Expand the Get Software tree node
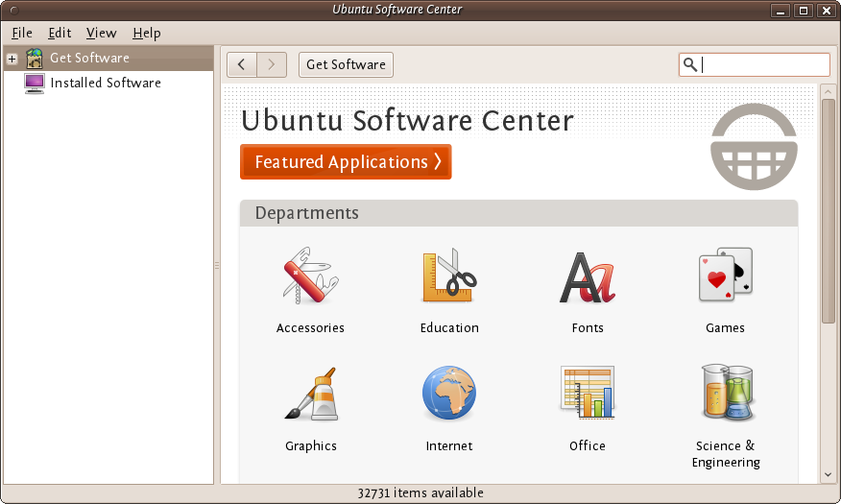The height and width of the screenshot is (504, 841). click(x=12, y=59)
